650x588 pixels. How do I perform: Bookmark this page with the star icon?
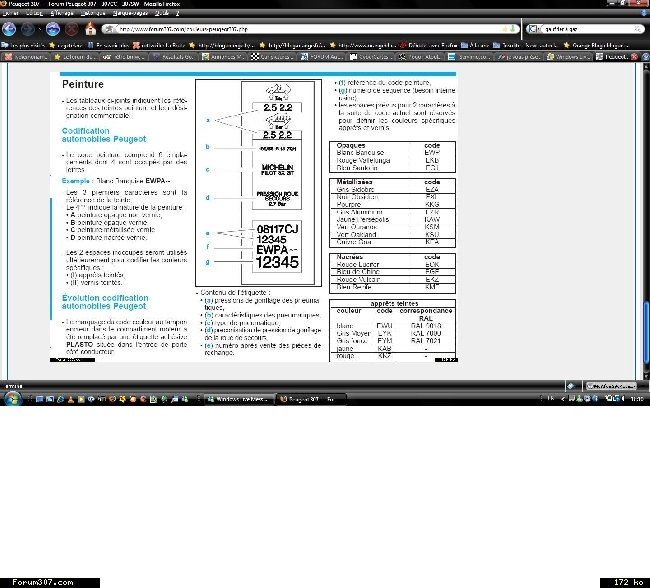click(x=505, y=29)
